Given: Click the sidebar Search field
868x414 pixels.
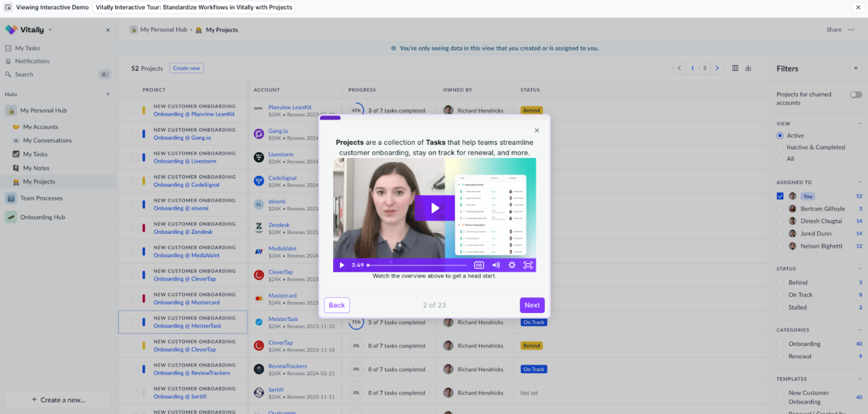Looking at the screenshot, I should click(58, 74).
